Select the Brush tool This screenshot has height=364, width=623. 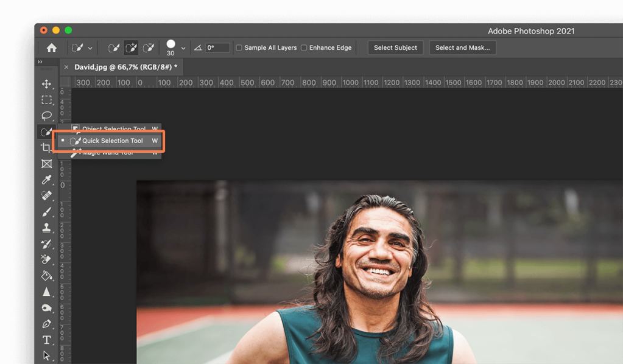pos(46,212)
